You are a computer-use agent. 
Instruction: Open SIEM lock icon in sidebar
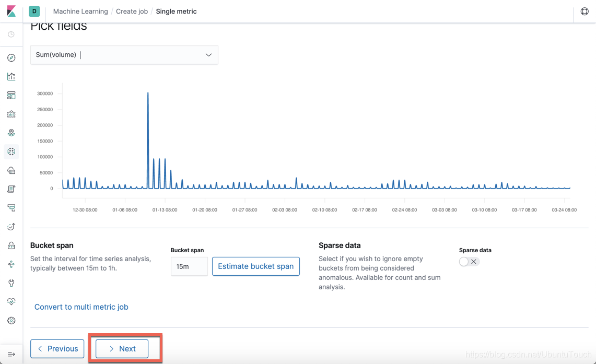tap(11, 245)
